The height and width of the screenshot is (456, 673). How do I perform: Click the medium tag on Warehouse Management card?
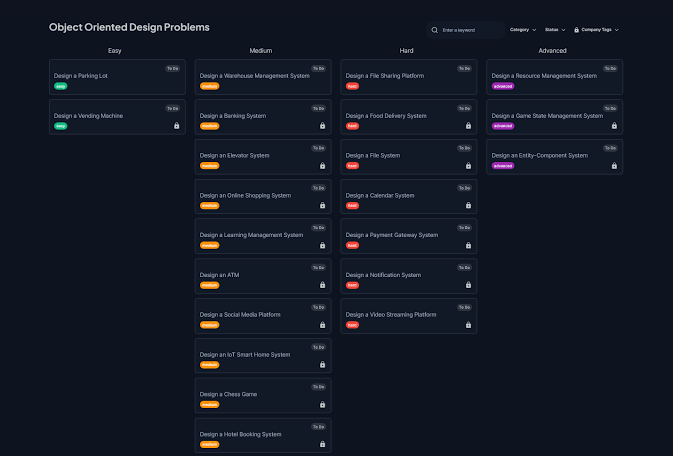click(x=209, y=86)
